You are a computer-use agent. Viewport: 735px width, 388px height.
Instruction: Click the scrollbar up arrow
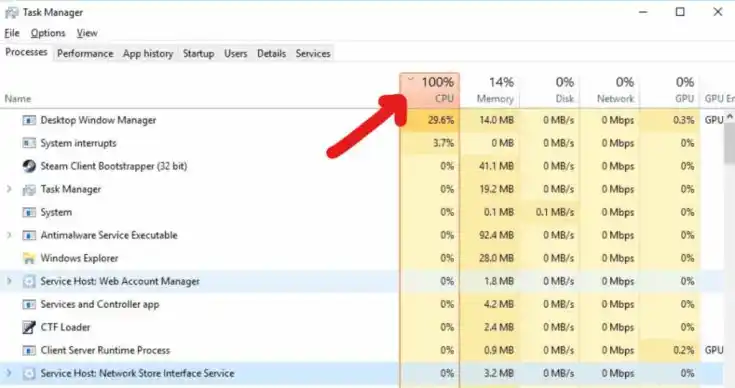pos(730,116)
